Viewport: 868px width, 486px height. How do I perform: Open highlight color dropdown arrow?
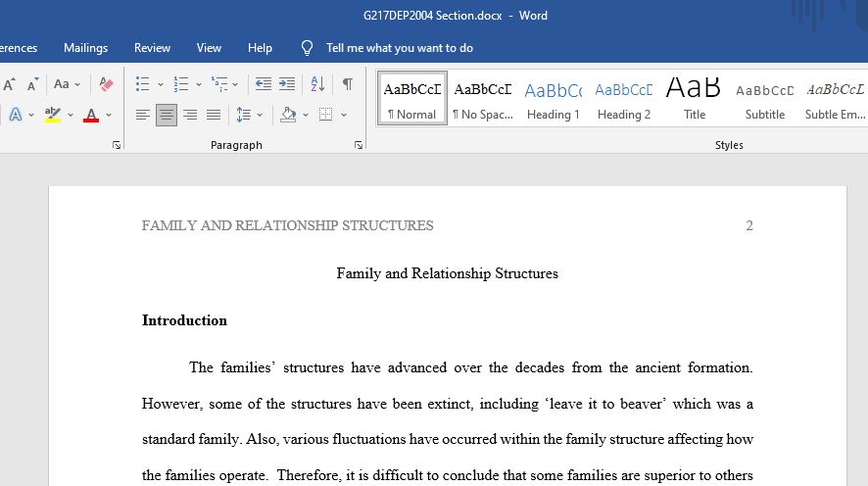coord(71,115)
